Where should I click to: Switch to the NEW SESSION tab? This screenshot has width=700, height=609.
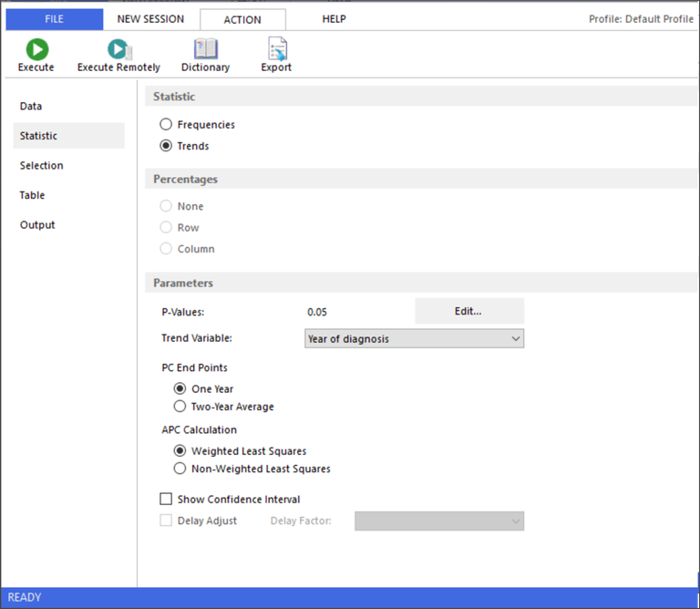[x=150, y=19]
